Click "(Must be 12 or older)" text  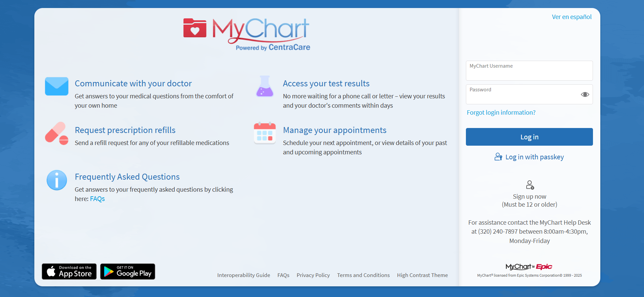tap(530, 205)
